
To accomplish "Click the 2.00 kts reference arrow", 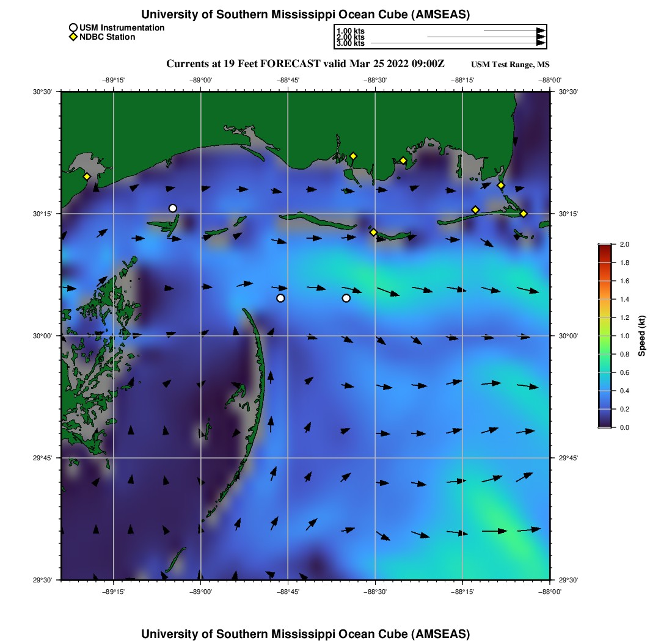I will (486, 37).
